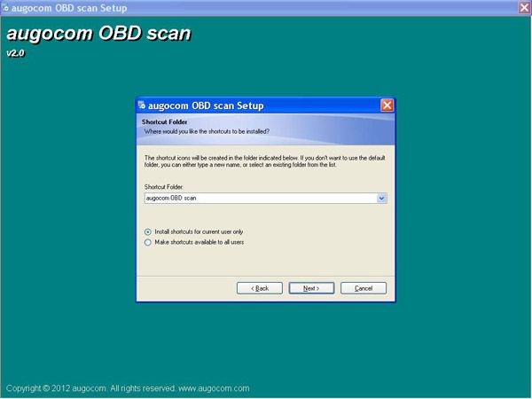Click inside the Shortcut Folder text field
532x399 pixels.
257,199
